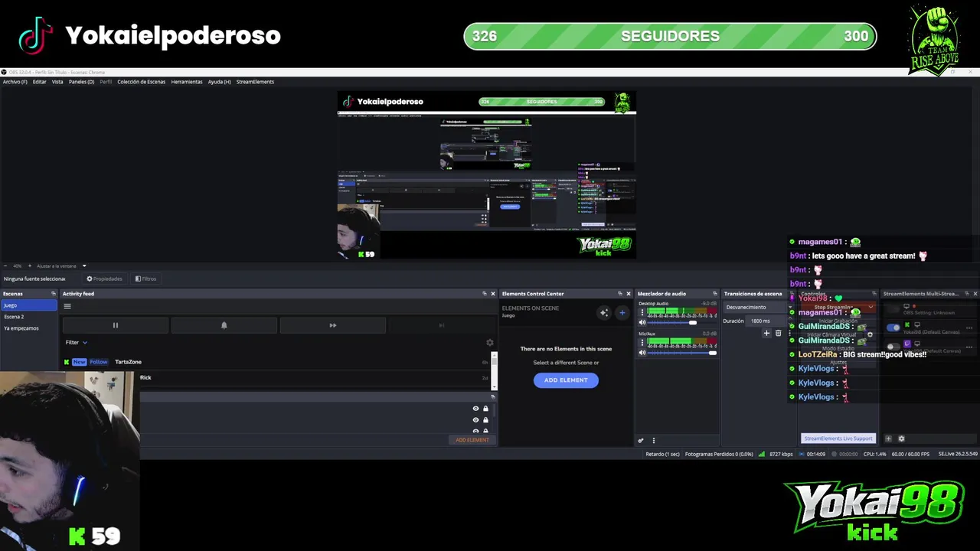Open the Paneles (D) menu
Viewport: 980px width, 551px height.
[x=81, y=82]
